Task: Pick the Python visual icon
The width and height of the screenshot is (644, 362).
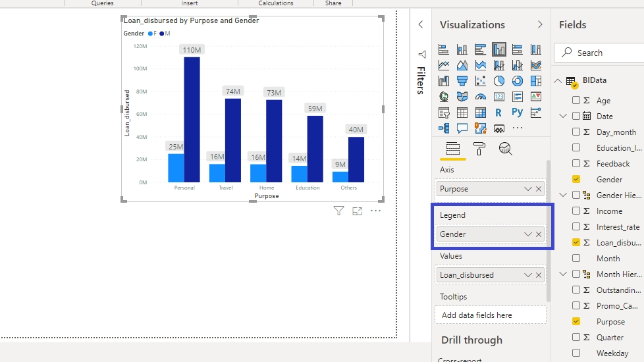Action: point(518,113)
